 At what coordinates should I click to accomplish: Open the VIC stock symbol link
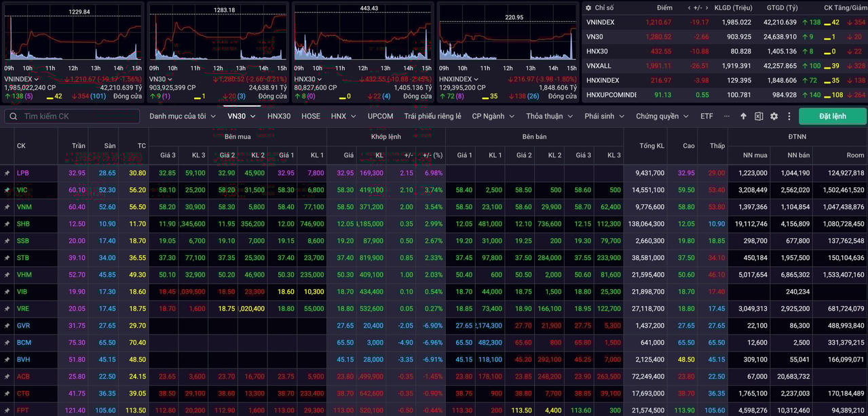click(x=22, y=190)
